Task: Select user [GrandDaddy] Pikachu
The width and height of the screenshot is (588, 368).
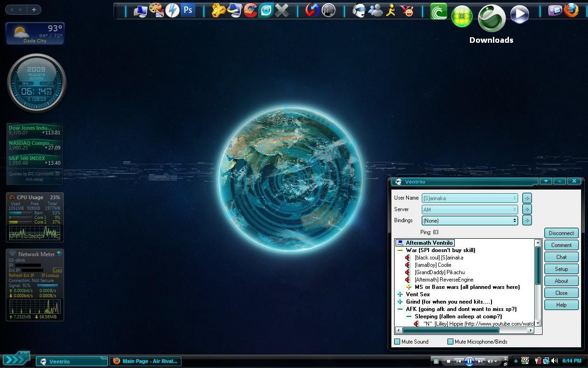Action: coord(440,272)
